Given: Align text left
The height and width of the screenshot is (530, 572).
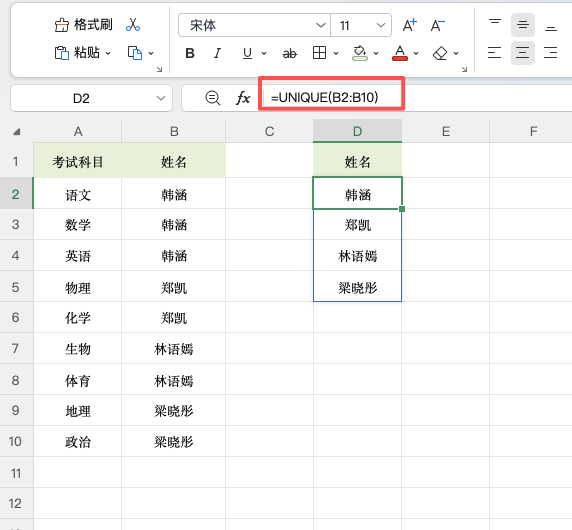Looking at the screenshot, I should coord(495,53).
